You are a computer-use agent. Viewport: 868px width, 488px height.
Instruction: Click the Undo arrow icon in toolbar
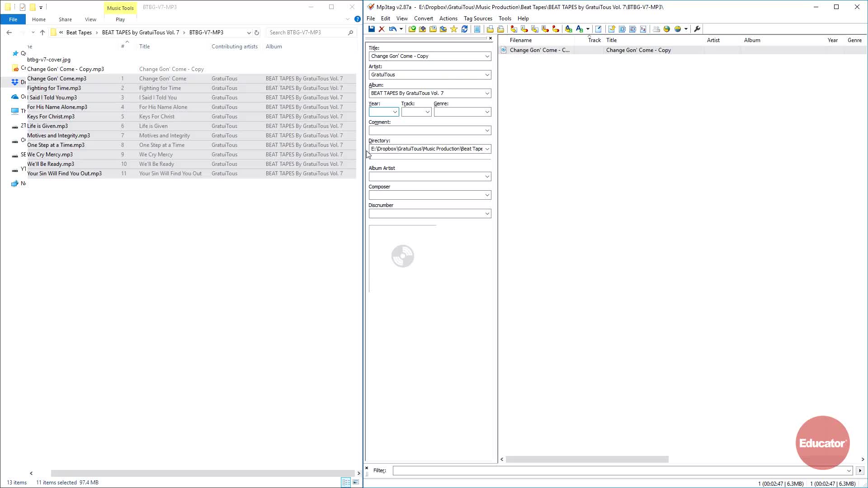click(x=392, y=29)
